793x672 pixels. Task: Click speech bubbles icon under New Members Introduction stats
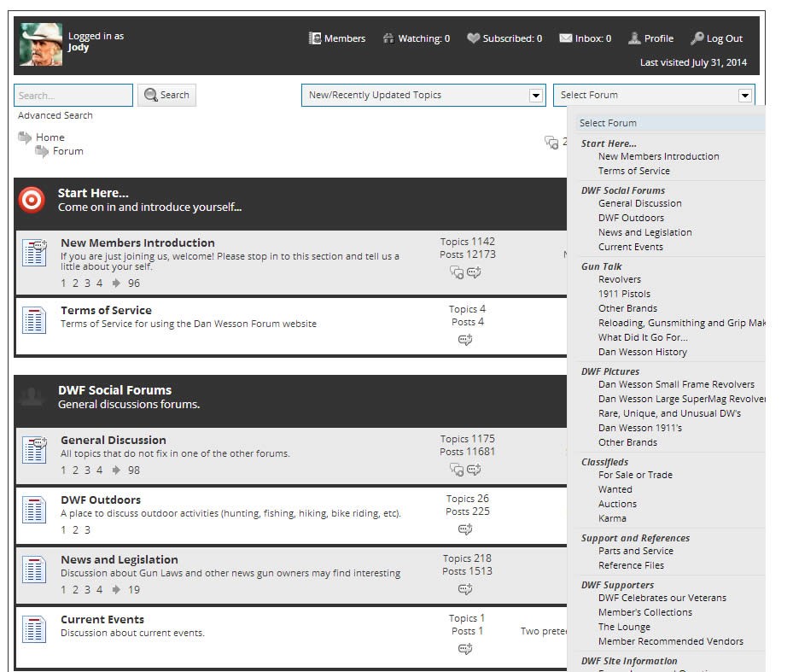(x=457, y=272)
